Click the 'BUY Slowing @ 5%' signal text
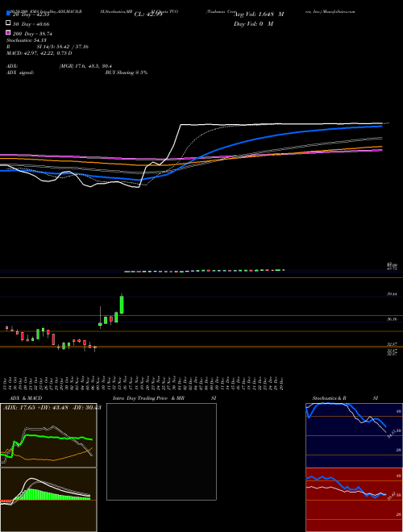Viewport: 403px width, 532px height. (127, 73)
